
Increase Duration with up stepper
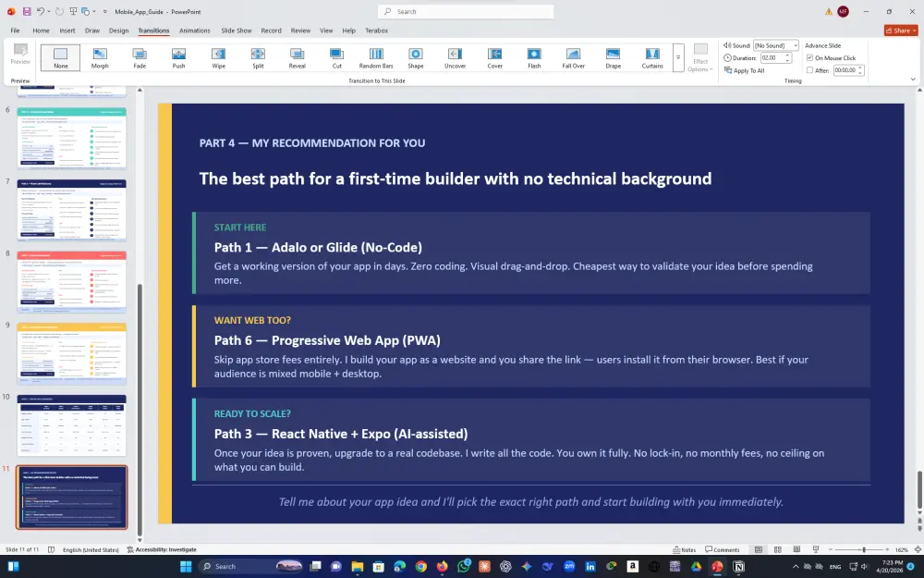[787, 55]
